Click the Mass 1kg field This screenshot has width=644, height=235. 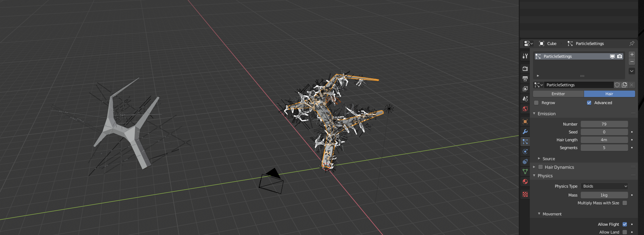(x=604, y=195)
